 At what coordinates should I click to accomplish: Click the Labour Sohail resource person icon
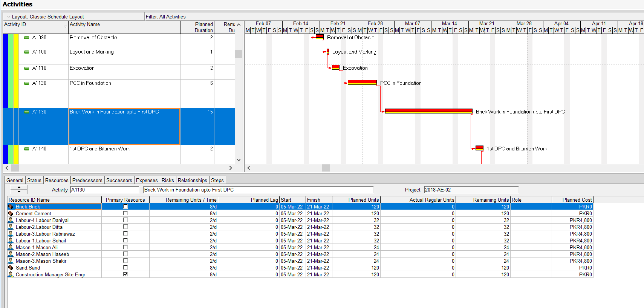click(11, 241)
